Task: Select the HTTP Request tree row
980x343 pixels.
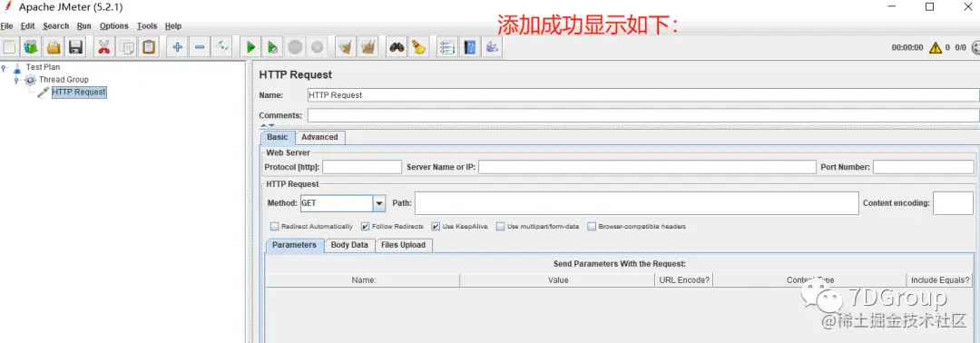Action: tap(79, 93)
